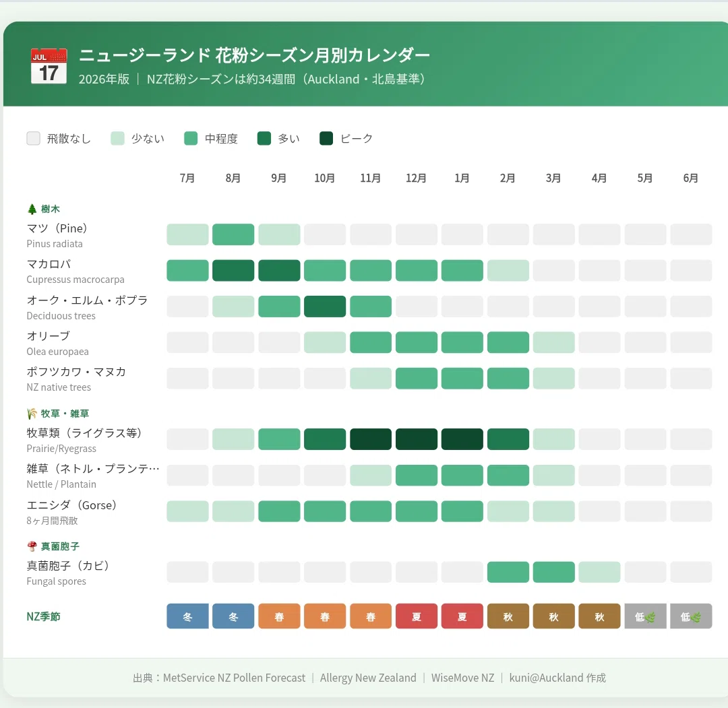Click Pine's 8月 medium cell
Viewport: 728px width, 708px height.
233,234
